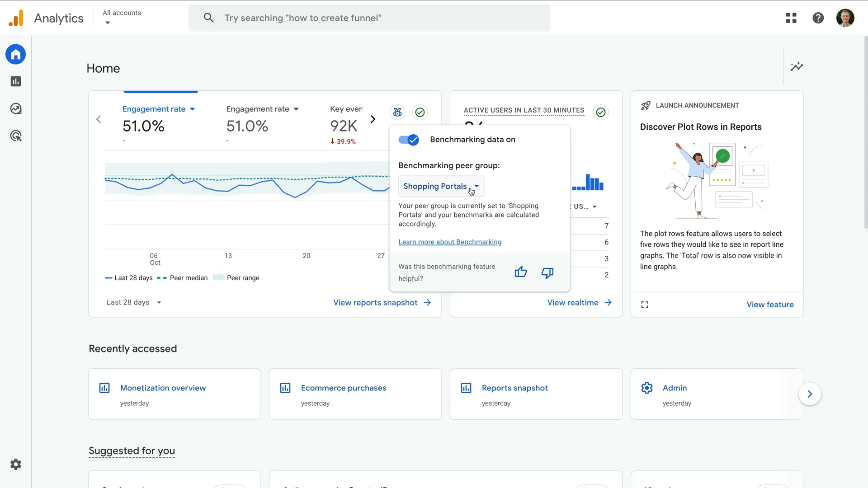
Task: Select the Explore icon in the left sidebar
Action: pyautogui.click(x=16, y=108)
